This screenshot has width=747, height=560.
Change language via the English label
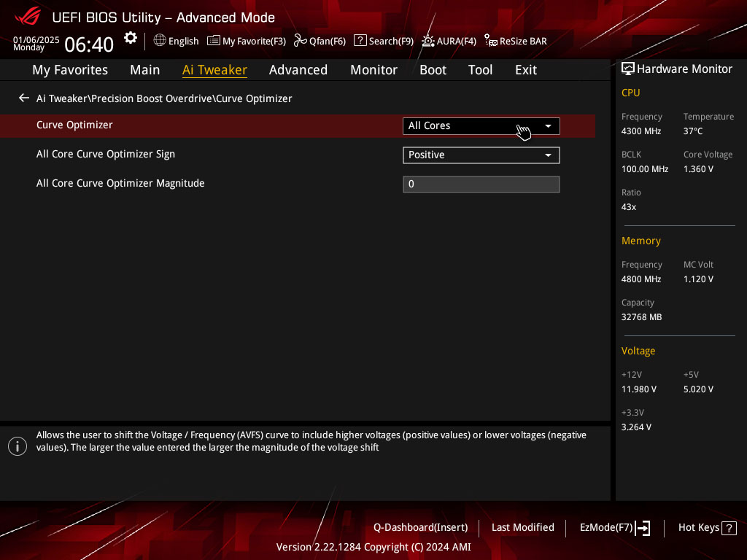183,42
